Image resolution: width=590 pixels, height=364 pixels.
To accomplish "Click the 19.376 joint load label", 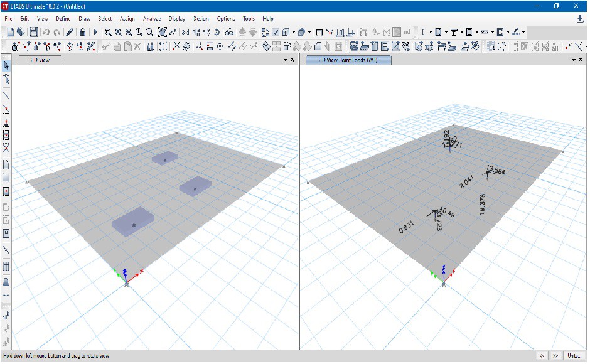I will tap(482, 205).
